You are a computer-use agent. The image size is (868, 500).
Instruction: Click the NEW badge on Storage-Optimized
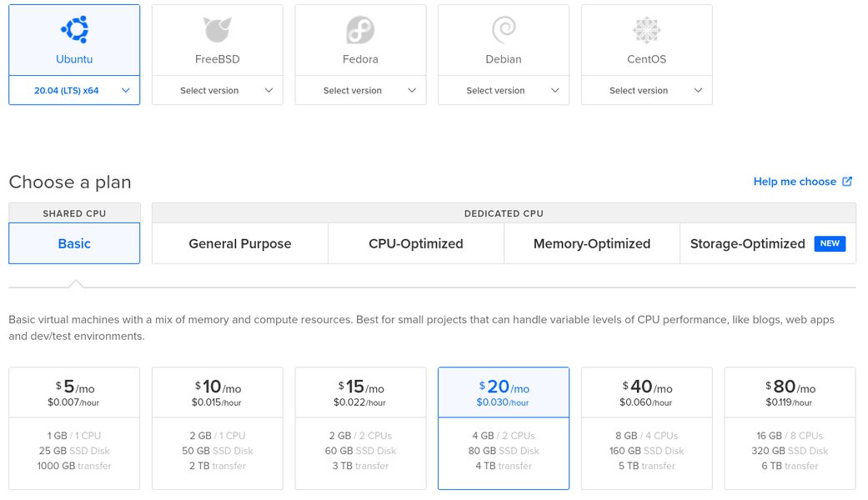tap(830, 243)
